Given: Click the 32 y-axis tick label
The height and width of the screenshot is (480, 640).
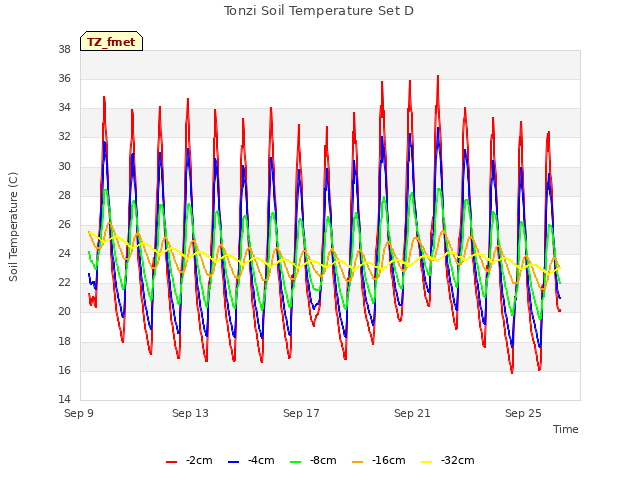Looking at the screenshot, I should tap(64, 137).
